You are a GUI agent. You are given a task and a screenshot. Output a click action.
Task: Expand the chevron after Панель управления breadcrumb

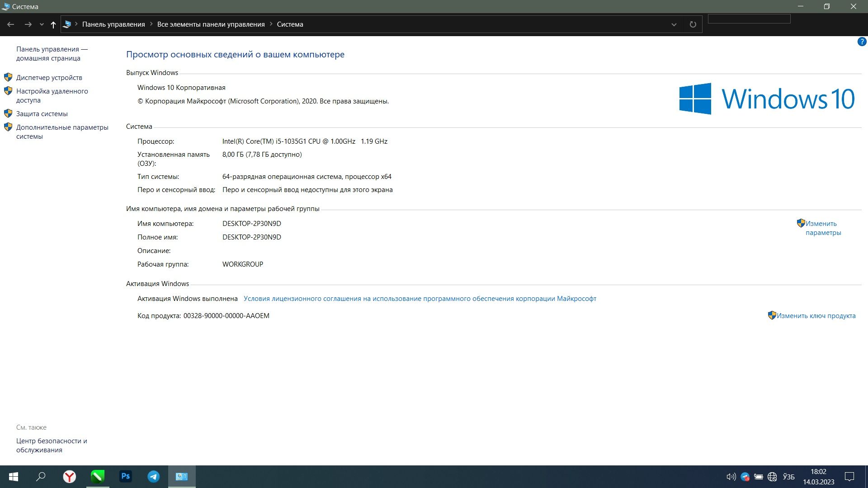[151, 24]
